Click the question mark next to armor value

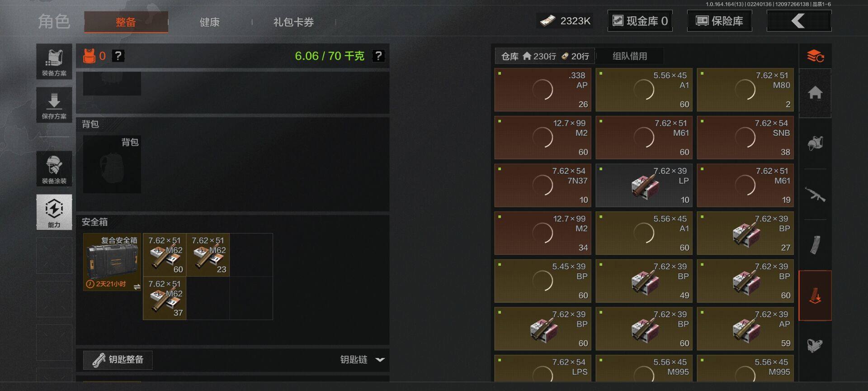pyautogui.click(x=118, y=56)
